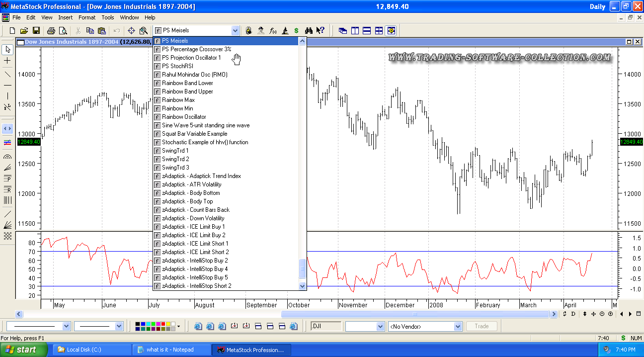Pick the red color swatch

162,324
